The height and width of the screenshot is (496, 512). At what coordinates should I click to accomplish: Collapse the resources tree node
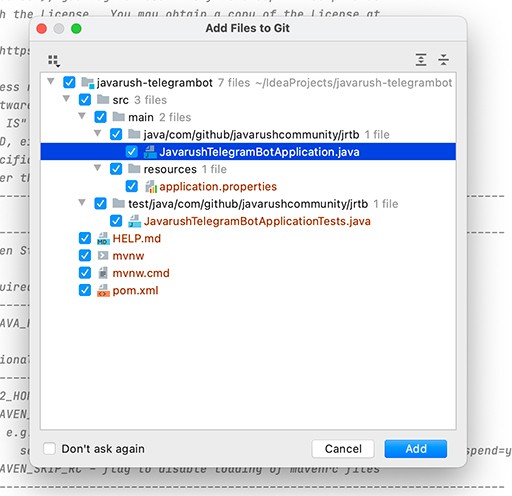pyautogui.click(x=98, y=168)
